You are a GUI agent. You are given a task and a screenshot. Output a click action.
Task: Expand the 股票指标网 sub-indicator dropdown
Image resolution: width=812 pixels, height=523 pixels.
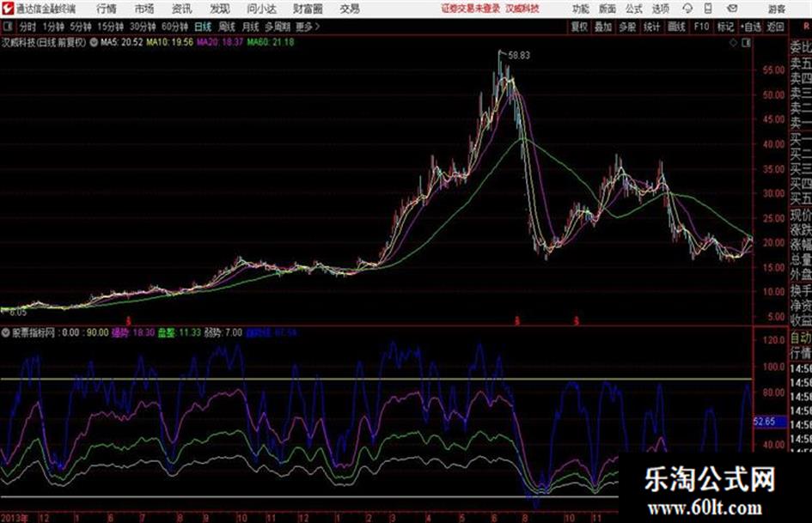(x=6, y=332)
